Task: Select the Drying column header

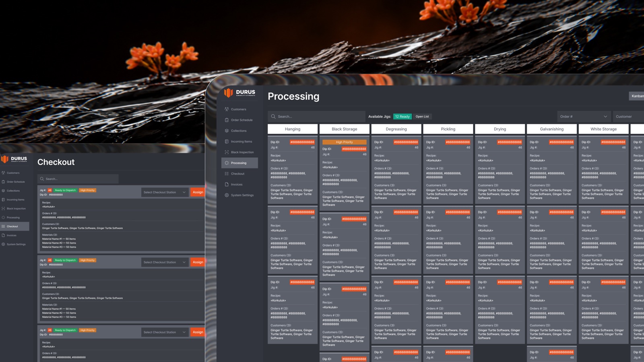Action: (500, 129)
